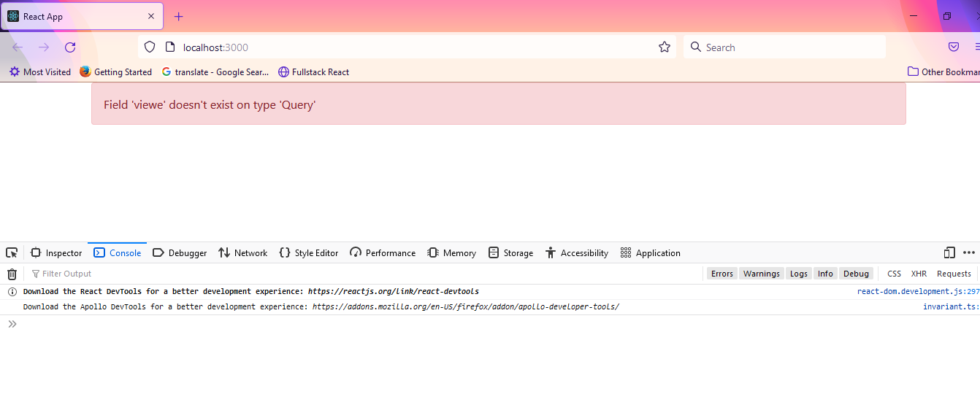Toggle the Errors console filter
This screenshot has height=394, width=980.
pyautogui.click(x=722, y=274)
